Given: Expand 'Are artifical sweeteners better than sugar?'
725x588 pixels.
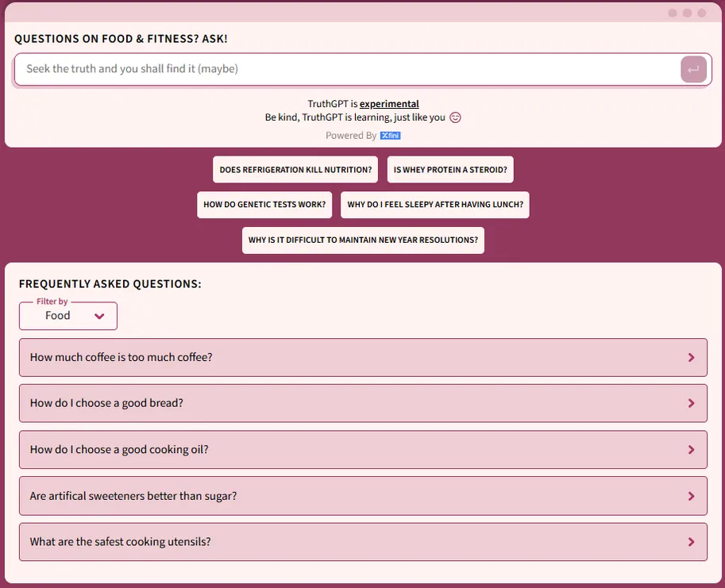Looking at the screenshot, I should coord(133,496).
